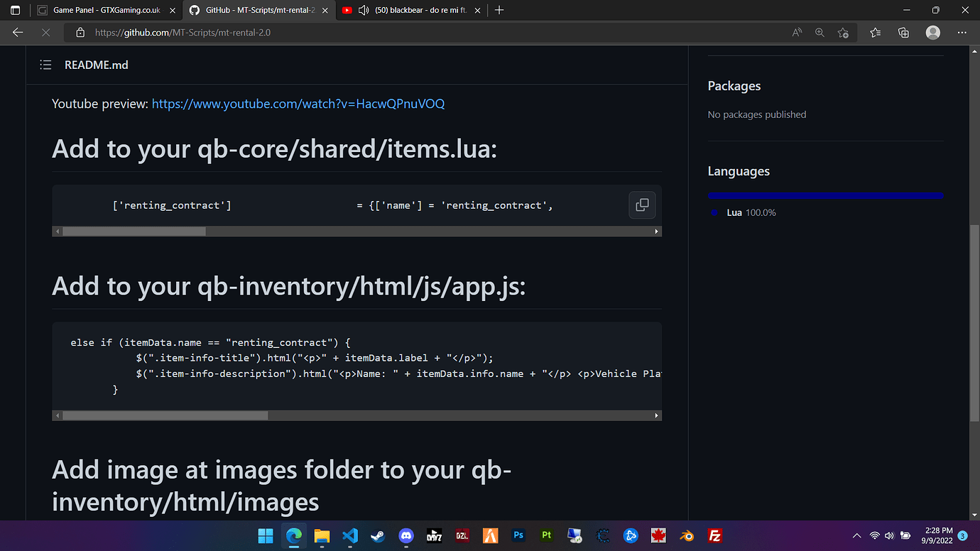Open the tab actions menu icon
Viewport: 980px width, 551px height.
click(x=15, y=10)
